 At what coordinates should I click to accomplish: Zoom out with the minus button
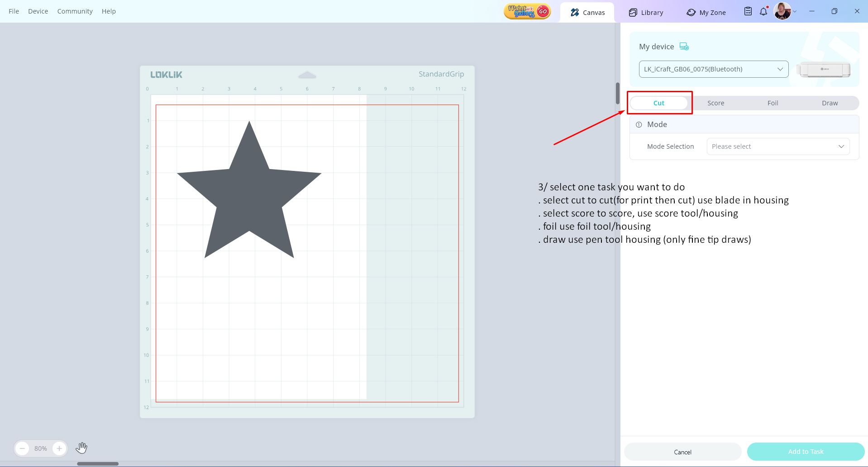pyautogui.click(x=22, y=448)
